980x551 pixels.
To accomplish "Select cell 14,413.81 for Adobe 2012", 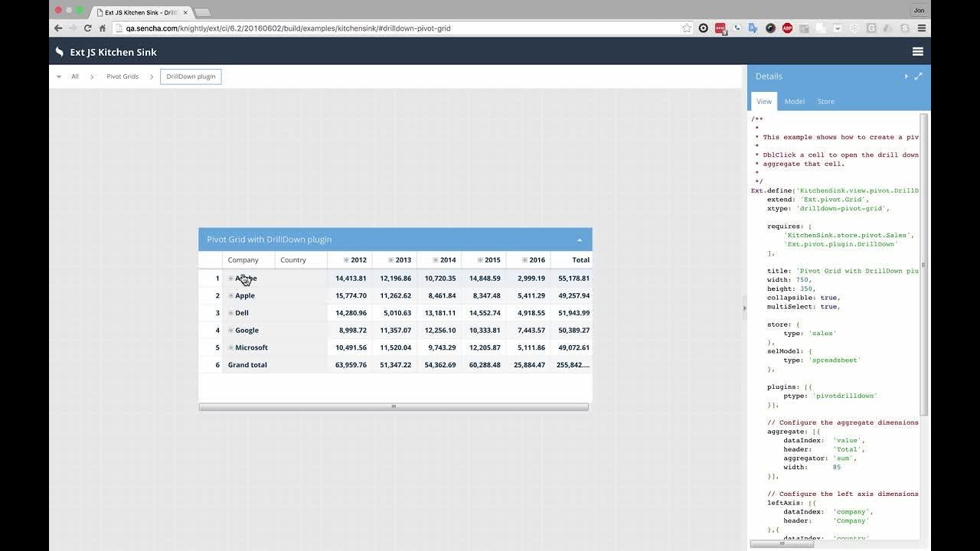I will click(350, 279).
